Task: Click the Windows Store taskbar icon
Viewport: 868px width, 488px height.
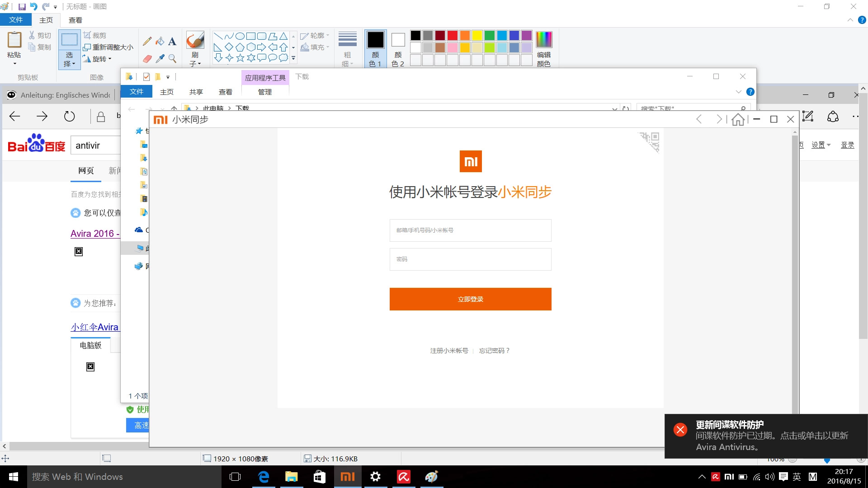Action: [x=320, y=477]
